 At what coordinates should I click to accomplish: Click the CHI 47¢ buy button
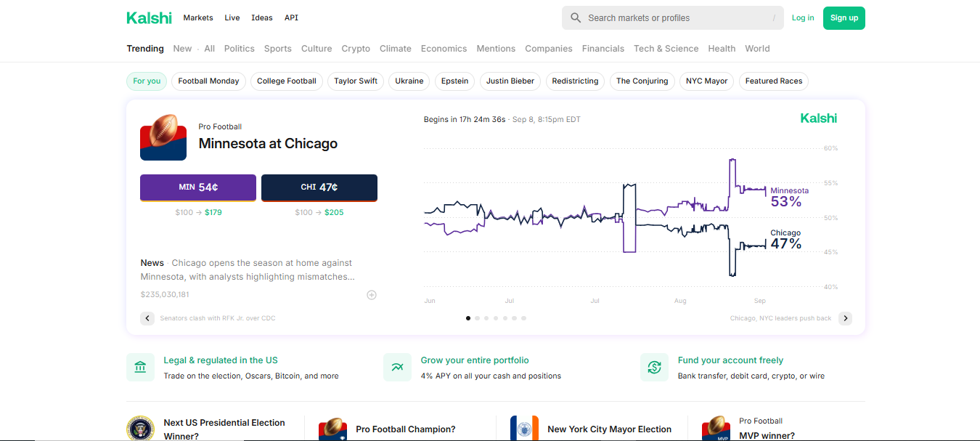(x=319, y=187)
